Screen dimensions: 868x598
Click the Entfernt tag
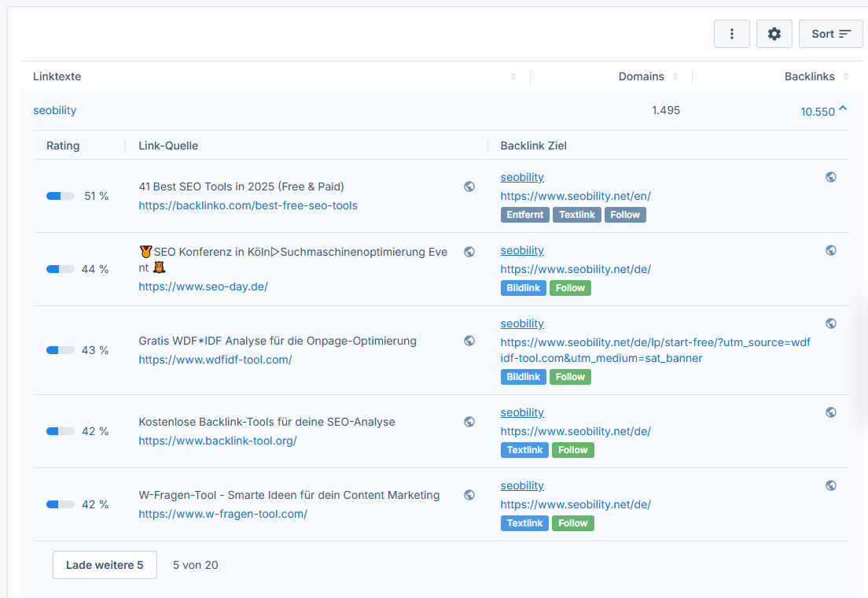(524, 215)
